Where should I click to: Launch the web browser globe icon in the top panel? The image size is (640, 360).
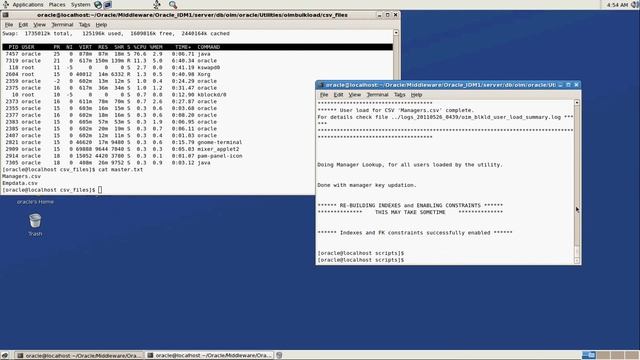(98, 4)
